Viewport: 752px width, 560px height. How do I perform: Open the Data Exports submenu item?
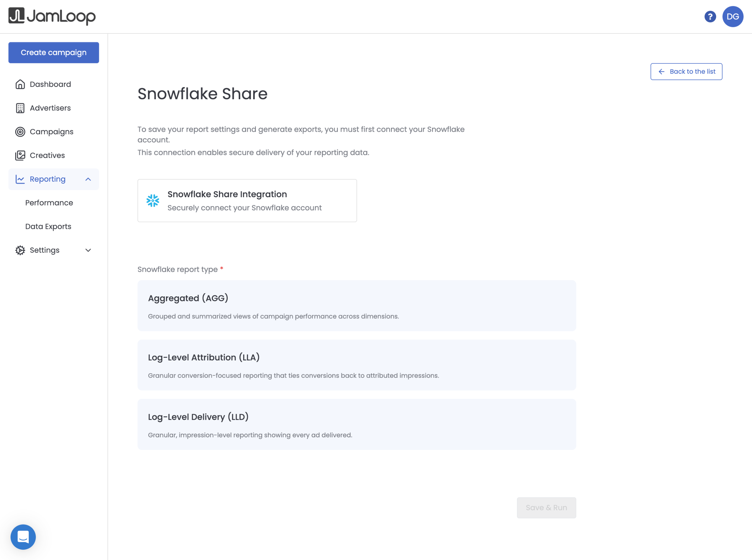tap(48, 227)
